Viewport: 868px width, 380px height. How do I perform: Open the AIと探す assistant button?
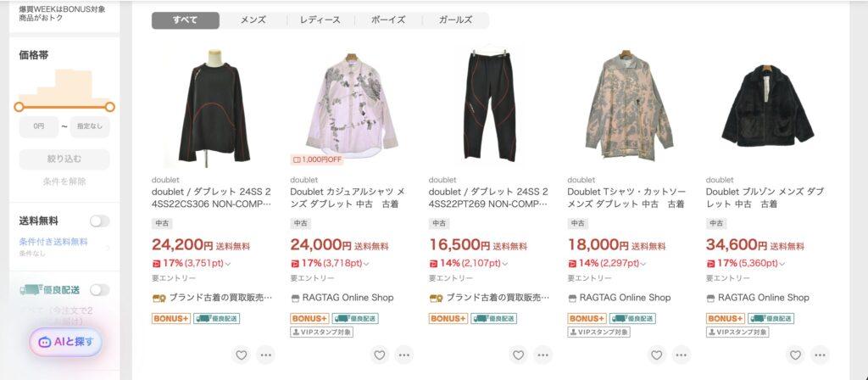point(66,342)
